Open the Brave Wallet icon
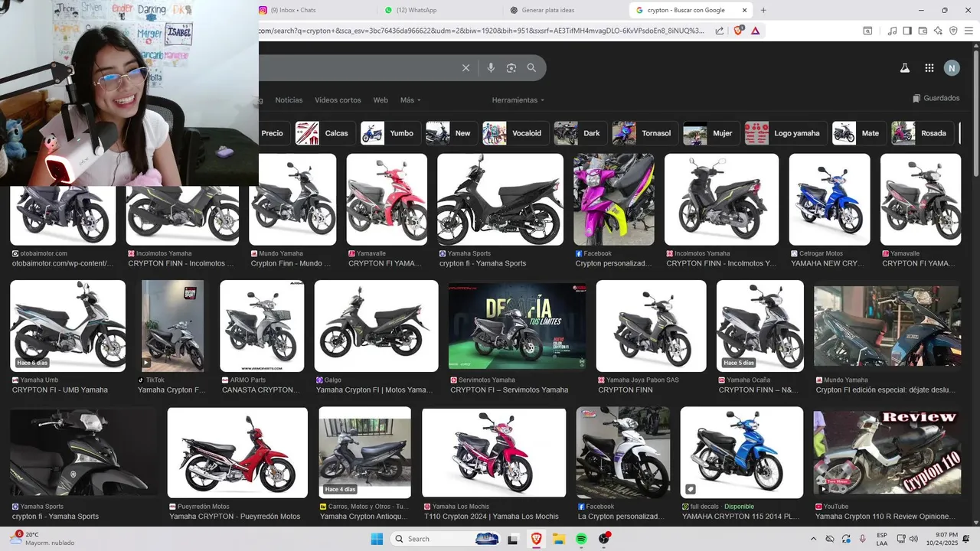This screenshot has width=980, height=551. coord(923,31)
